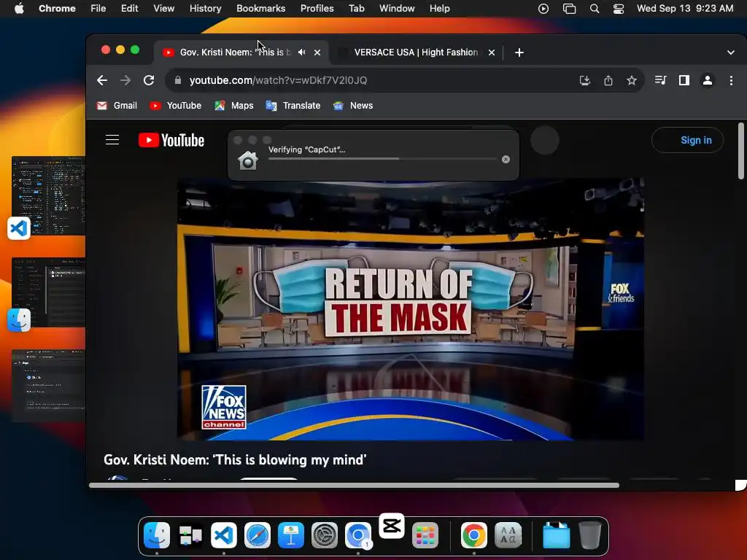
Task: Close the VERSACE USA tab
Action: point(492,52)
